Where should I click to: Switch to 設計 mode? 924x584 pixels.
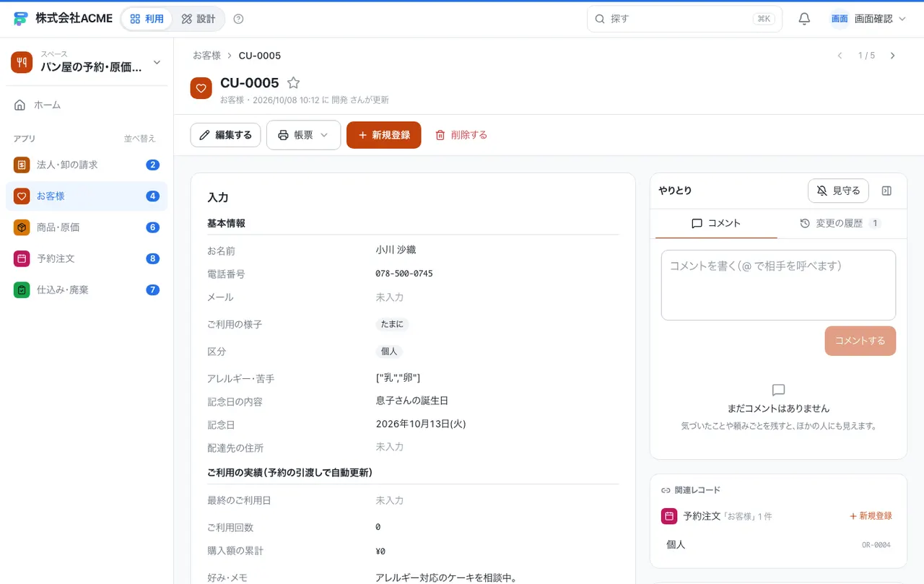199,19
